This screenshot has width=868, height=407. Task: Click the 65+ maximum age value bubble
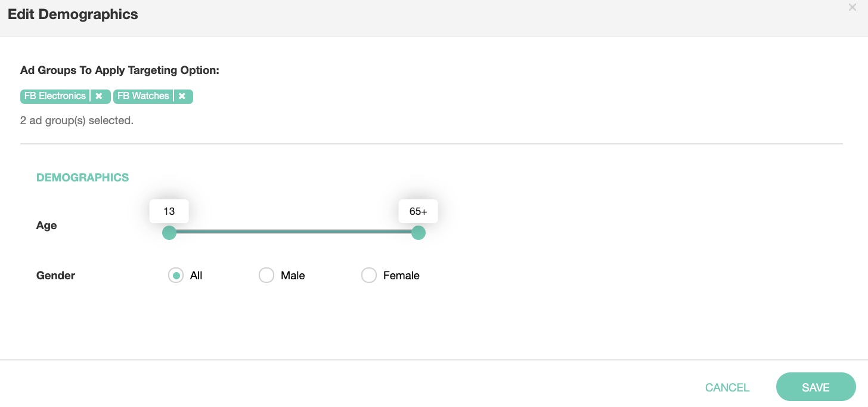418,211
